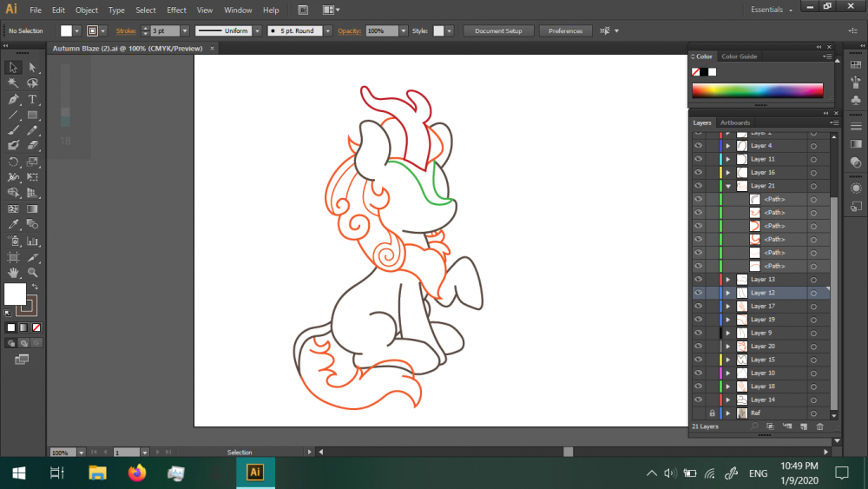868x489 pixels.
Task: Select the Paintbrush tool
Action: pos(13,130)
